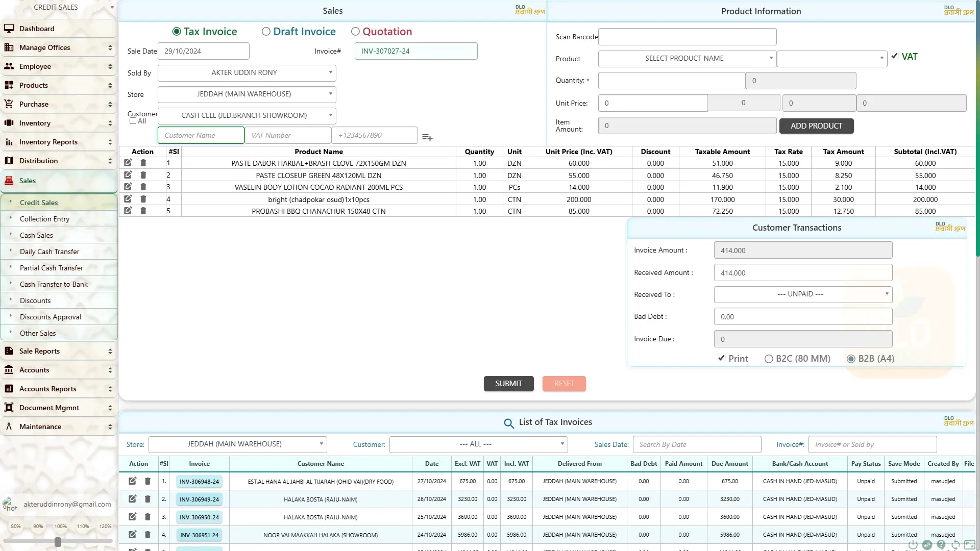The image size is (980, 551).
Task: Open the Sold By dropdown
Action: 247,73
